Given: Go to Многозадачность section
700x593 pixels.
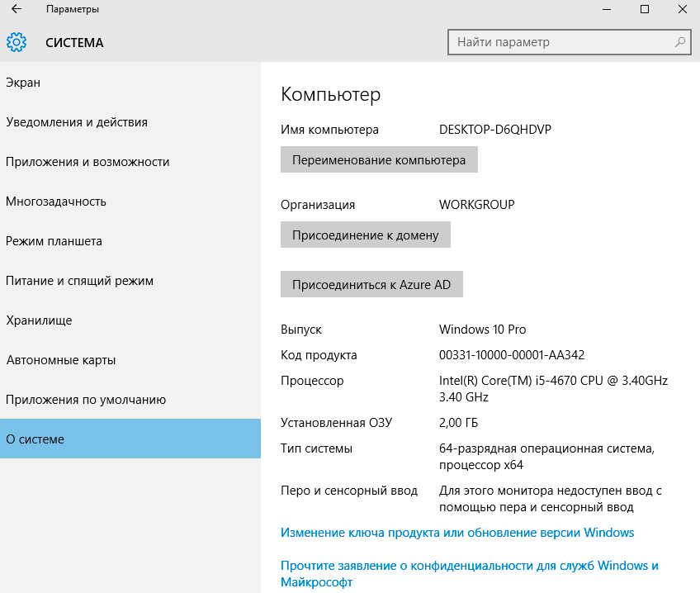Looking at the screenshot, I should pyautogui.click(x=56, y=202).
